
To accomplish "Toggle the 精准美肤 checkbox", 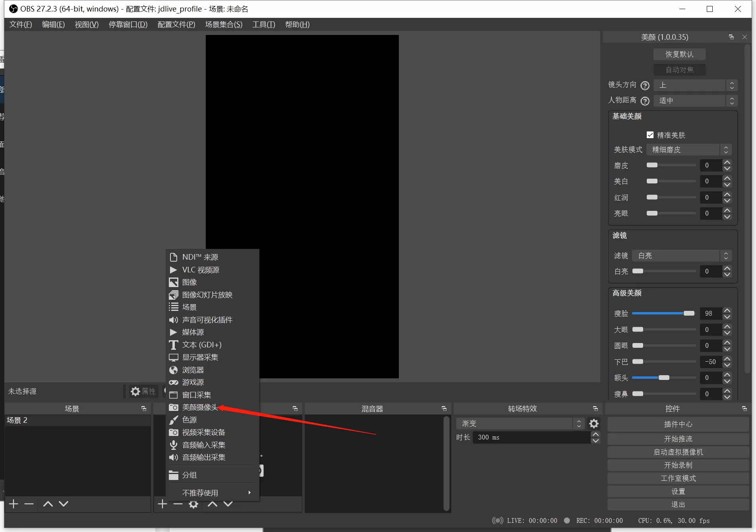I will (650, 135).
